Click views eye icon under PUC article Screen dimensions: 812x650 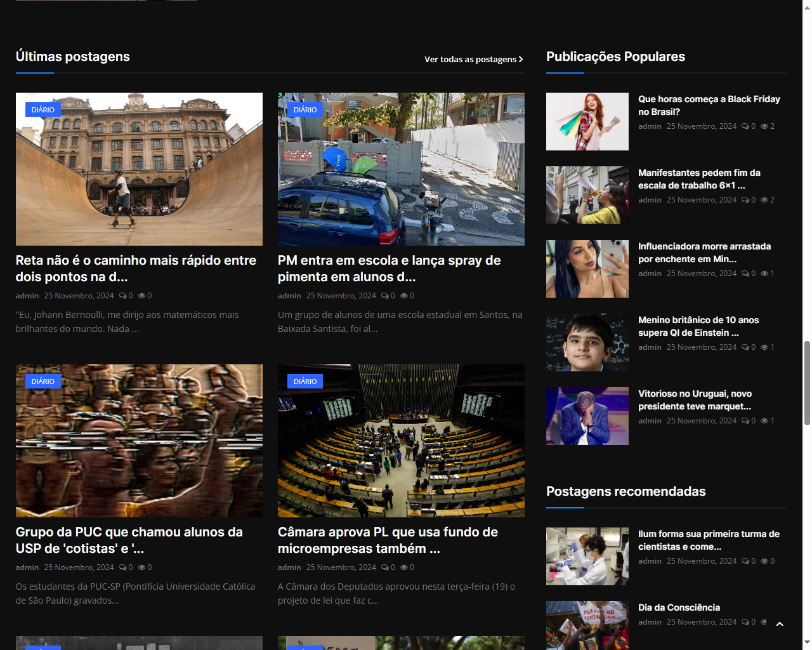(x=141, y=567)
